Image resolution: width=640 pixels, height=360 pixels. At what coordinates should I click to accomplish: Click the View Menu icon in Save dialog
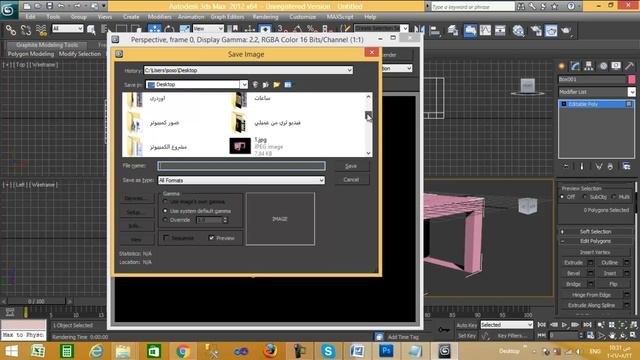[x=288, y=84]
